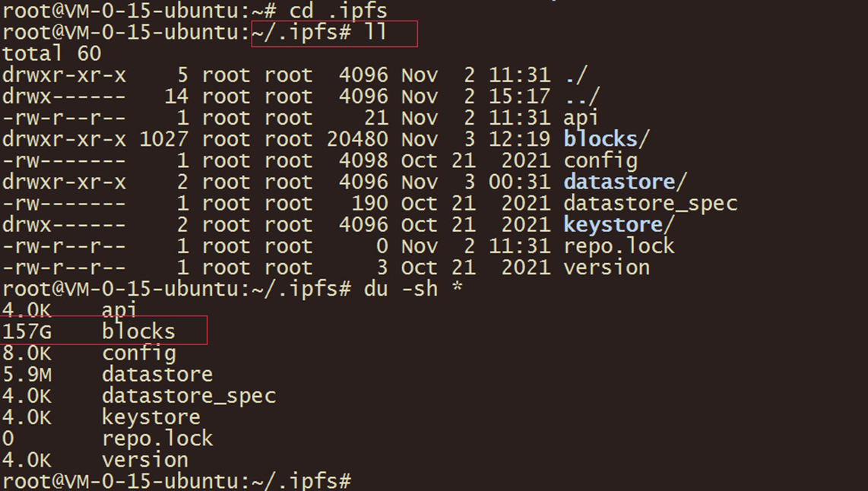Click the datastore_spec filename in the ll listing
Screen dimensions: 868x491
tap(650, 204)
